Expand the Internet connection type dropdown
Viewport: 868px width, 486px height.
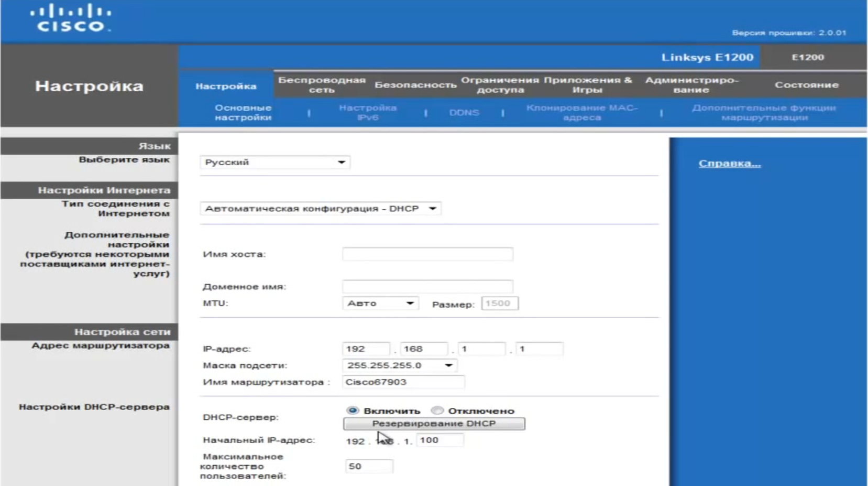pyautogui.click(x=320, y=209)
